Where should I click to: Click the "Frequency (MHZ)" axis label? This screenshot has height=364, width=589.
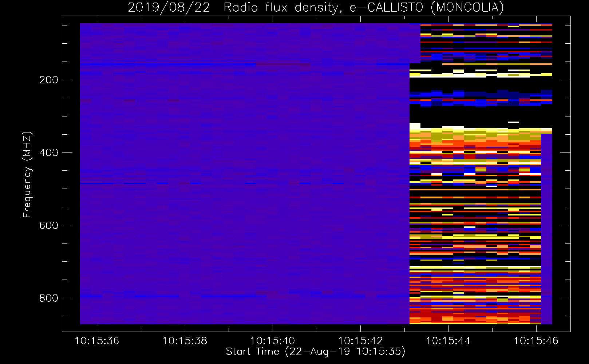point(27,175)
